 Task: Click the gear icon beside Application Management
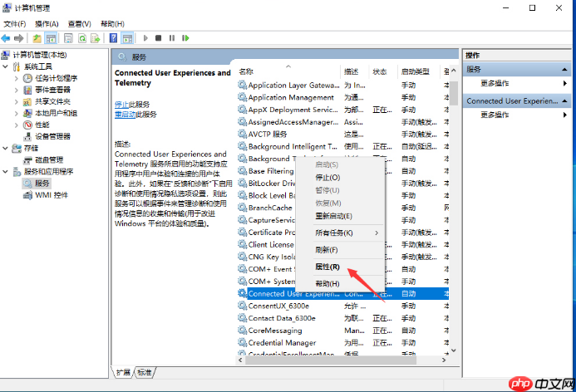coord(242,97)
